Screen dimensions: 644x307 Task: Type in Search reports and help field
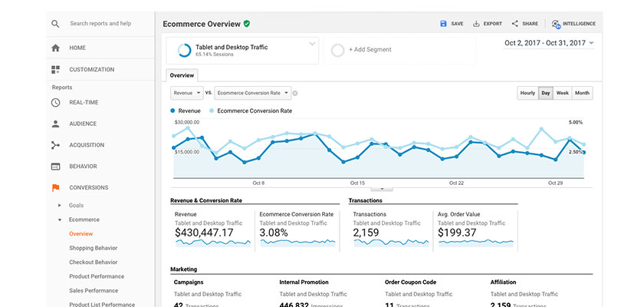click(107, 24)
